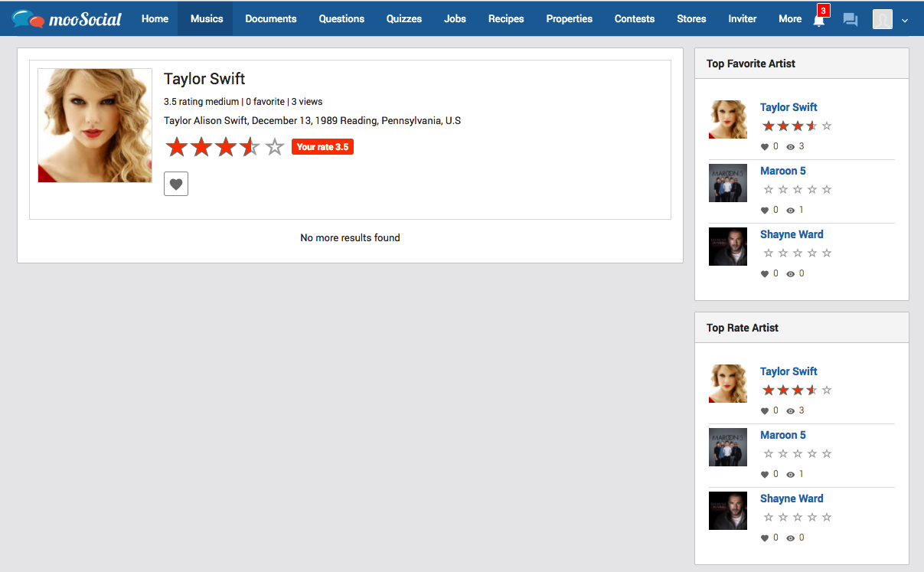Click the user avatar in navbar
This screenshot has width=924, height=572.
[x=883, y=20]
